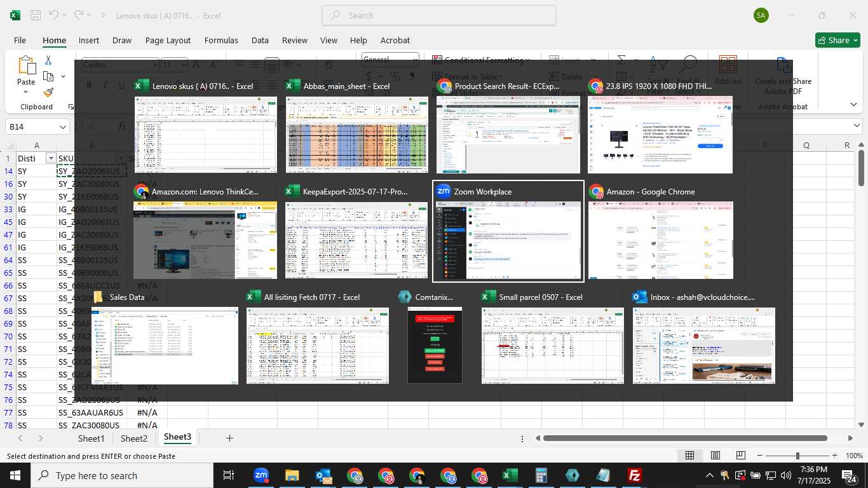Click the SA account avatar
Screen dimensions: 868x488
(x=761, y=15)
